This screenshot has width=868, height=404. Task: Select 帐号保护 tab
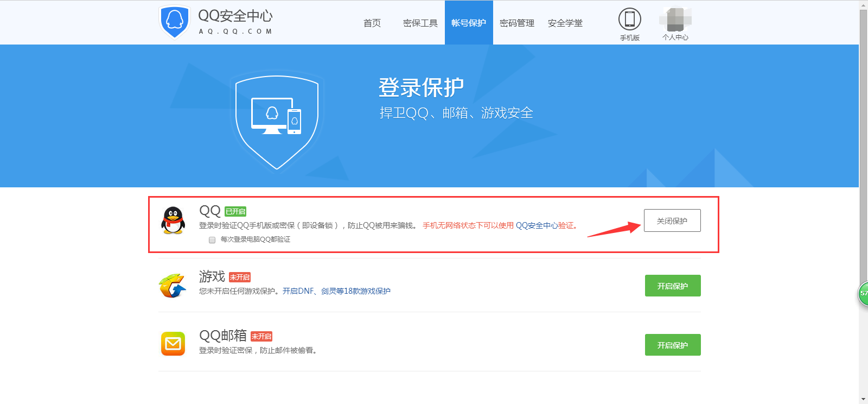click(x=469, y=23)
